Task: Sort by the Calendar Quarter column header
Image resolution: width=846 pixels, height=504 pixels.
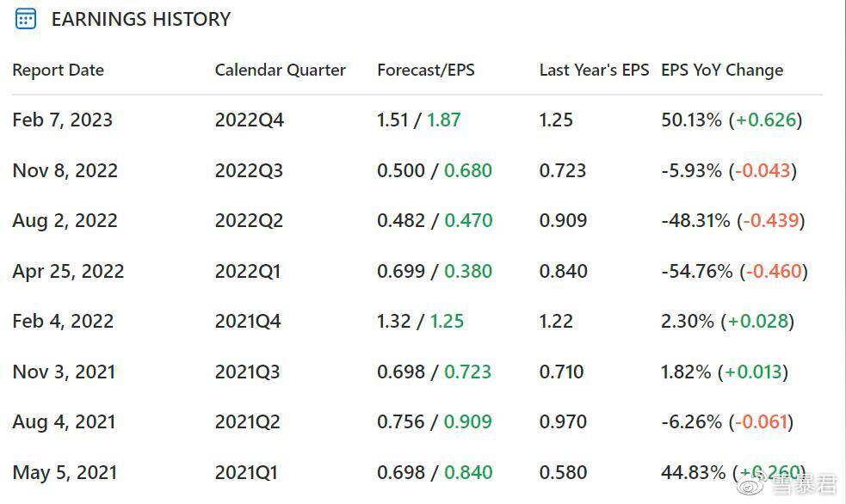Action: pos(280,70)
